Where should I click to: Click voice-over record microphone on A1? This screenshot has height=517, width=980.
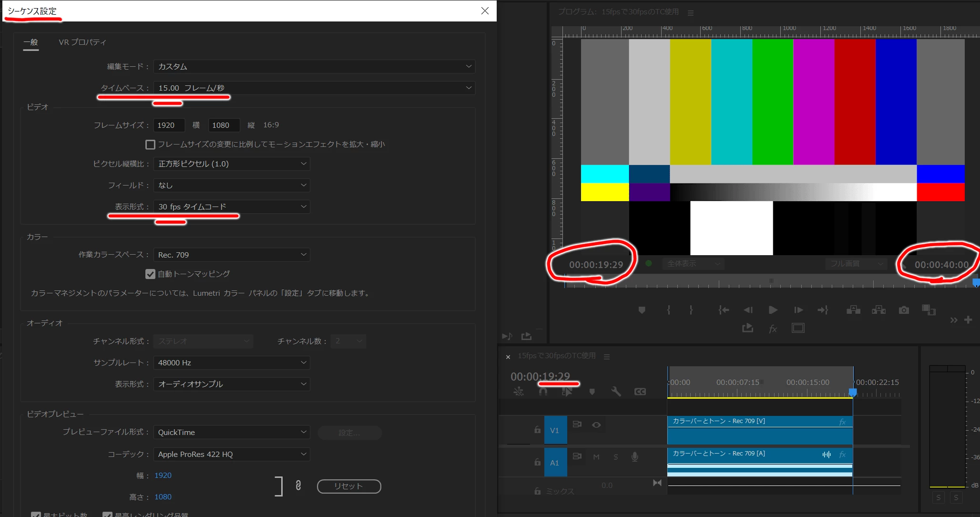(634, 457)
